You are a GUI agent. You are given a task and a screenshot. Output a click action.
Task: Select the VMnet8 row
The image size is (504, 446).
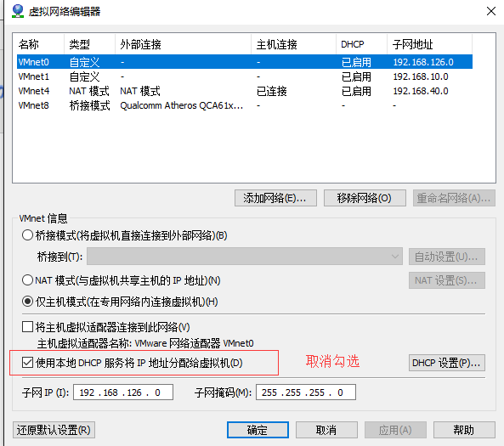click(245, 105)
